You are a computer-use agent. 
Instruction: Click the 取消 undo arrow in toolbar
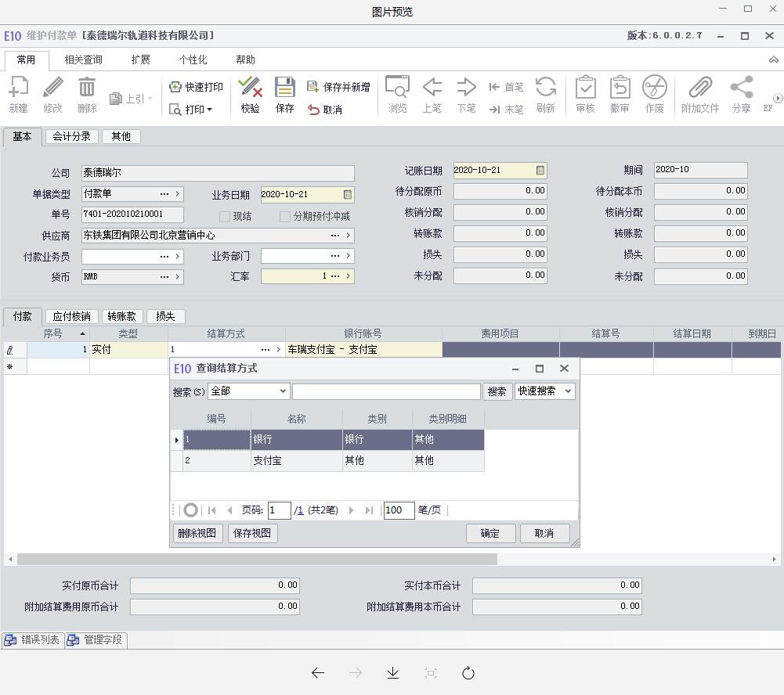pyautogui.click(x=313, y=110)
